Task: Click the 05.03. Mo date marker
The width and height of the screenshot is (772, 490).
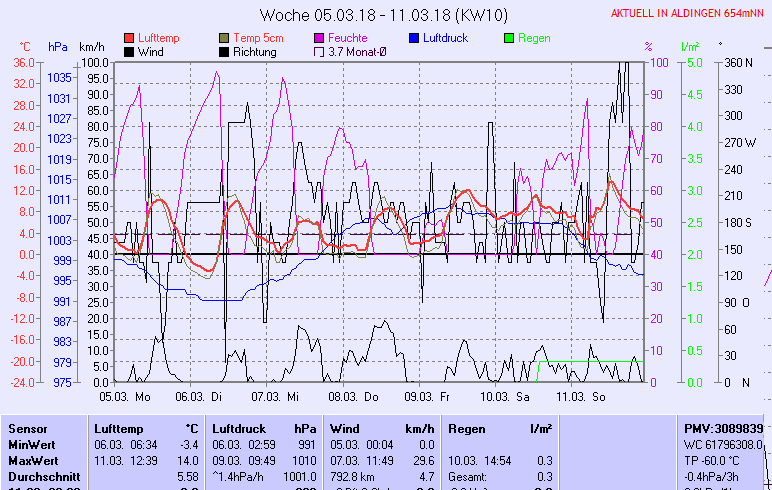Action: 124,396
